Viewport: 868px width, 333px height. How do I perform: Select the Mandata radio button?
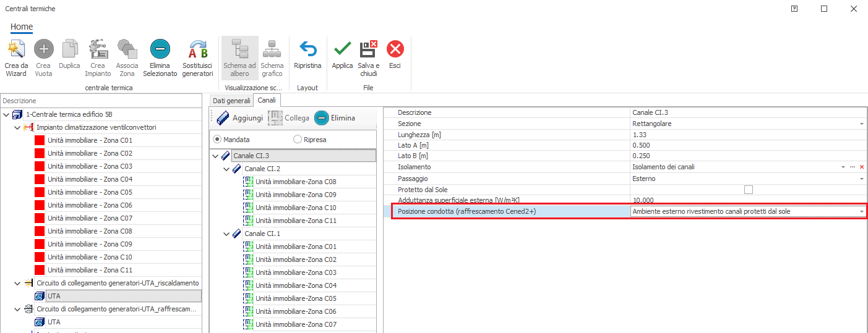click(217, 140)
